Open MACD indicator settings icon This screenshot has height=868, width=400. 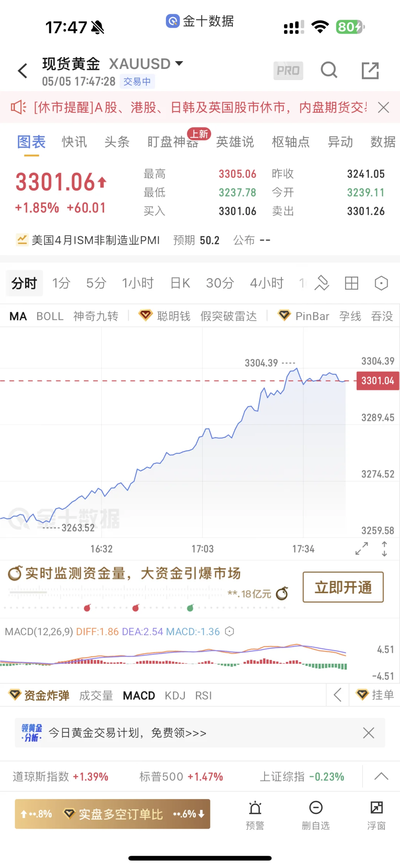coord(230,631)
